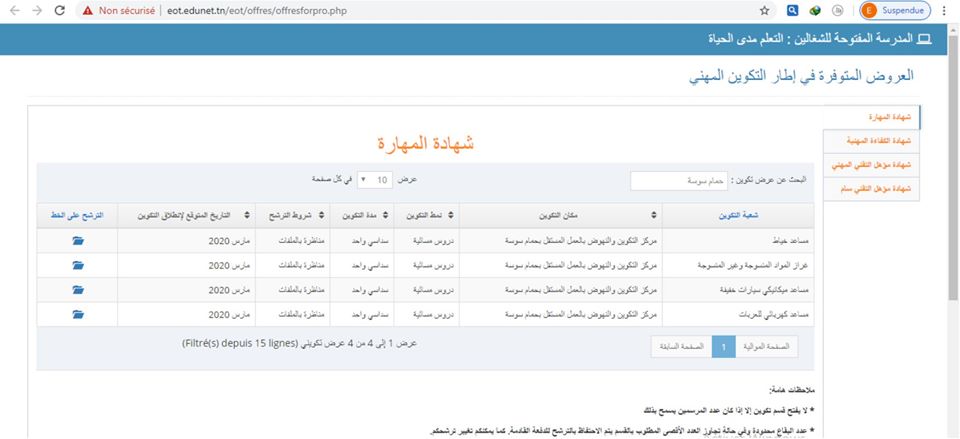Go to the next page الصفحة الموالية
The height and width of the screenshot is (439, 960).
(x=767, y=347)
